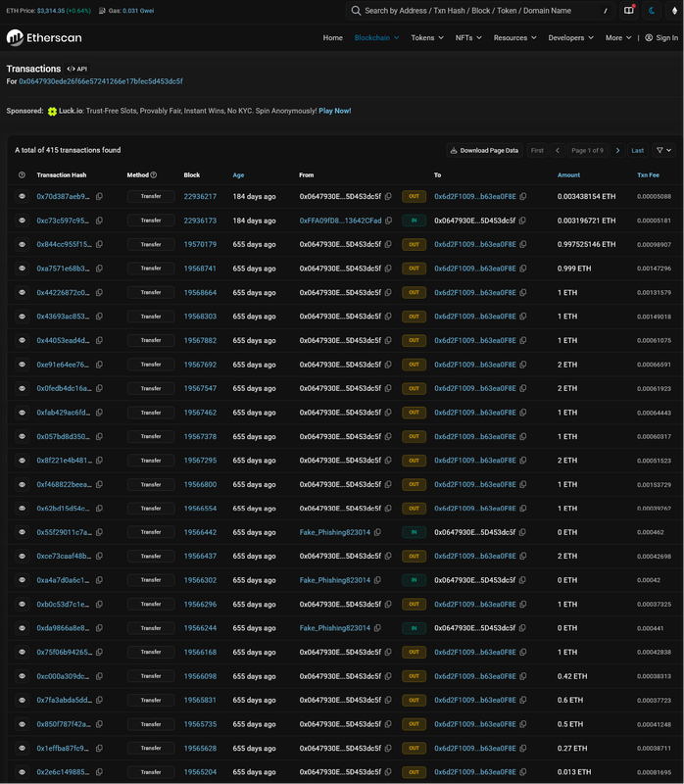Viewport: 684px width, 784px height.
Task: Copy transaction hash 0xf468822beea
Action: [100, 484]
